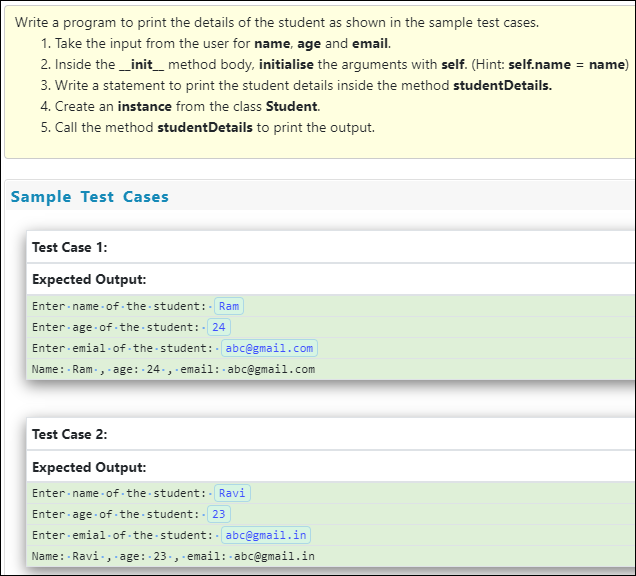Select Expected Output label in Test Case 2
636x576 pixels.
tap(89, 467)
